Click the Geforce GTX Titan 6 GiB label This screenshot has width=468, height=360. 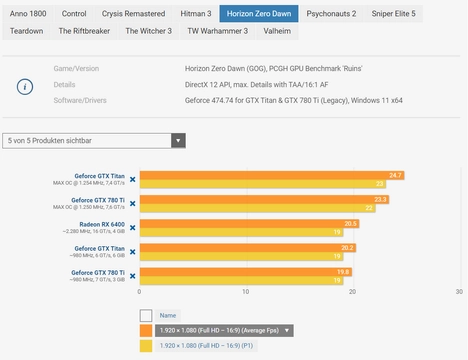(99, 248)
